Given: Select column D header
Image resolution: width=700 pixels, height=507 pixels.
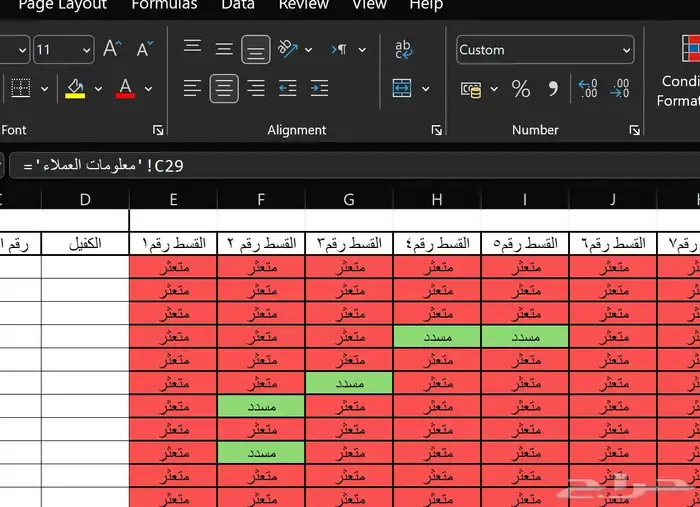Looking at the screenshot, I should [85, 199].
